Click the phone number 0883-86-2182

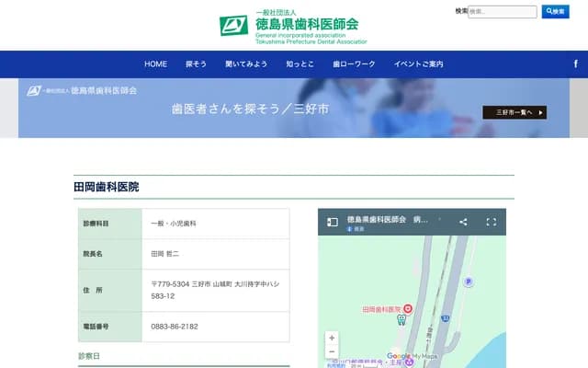click(175, 327)
